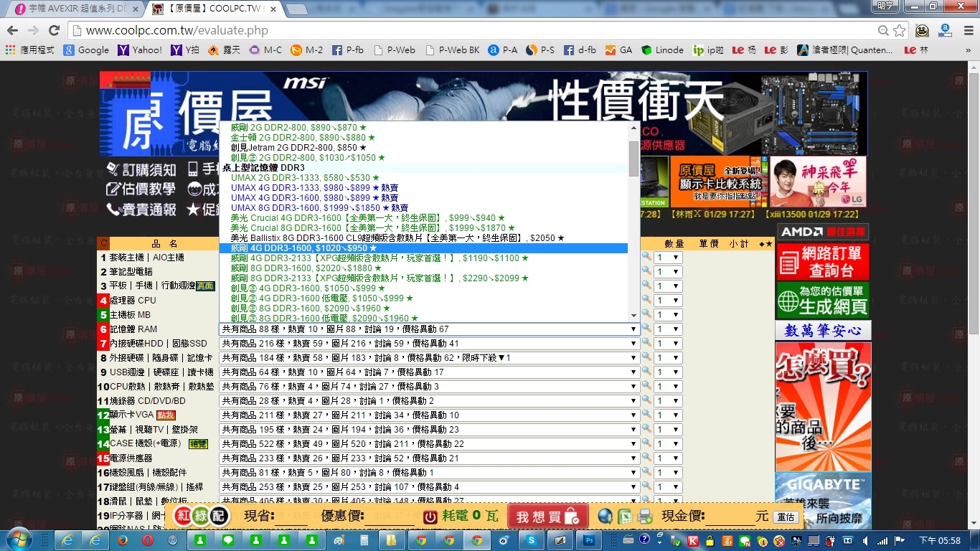Open the CASE 機殼 product dropdown
The image size is (980, 551).
pos(429,444)
